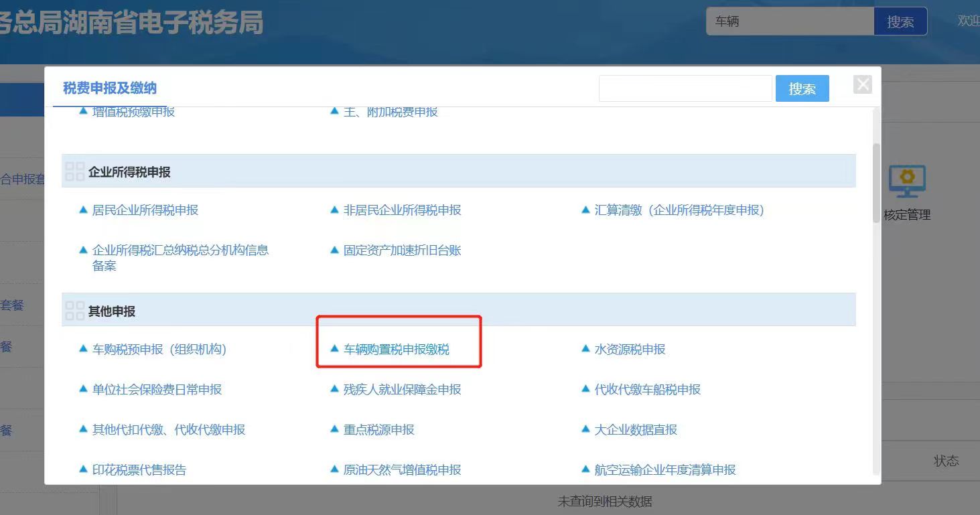Click the 核定管理 monitor icon
980x515 pixels.
(x=906, y=181)
